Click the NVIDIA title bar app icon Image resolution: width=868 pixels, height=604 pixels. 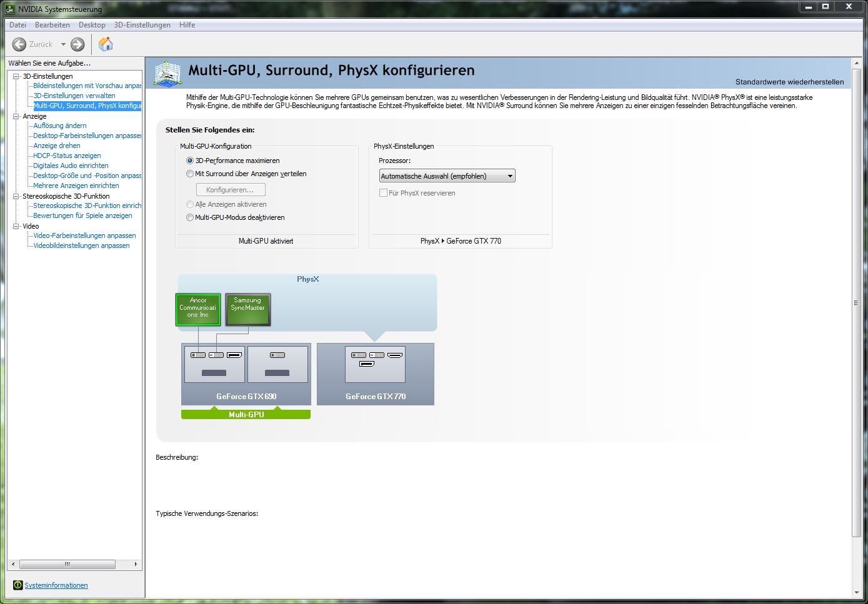tap(9, 9)
